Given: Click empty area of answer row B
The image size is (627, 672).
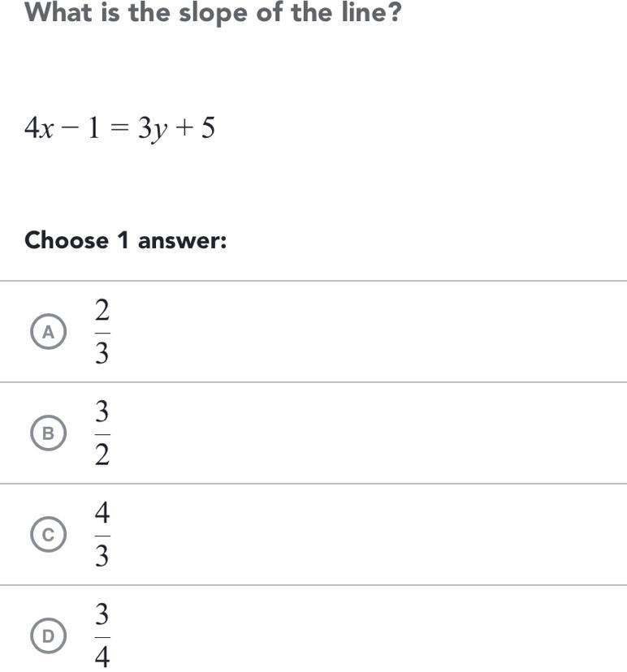Looking at the screenshot, I should pos(365,433).
